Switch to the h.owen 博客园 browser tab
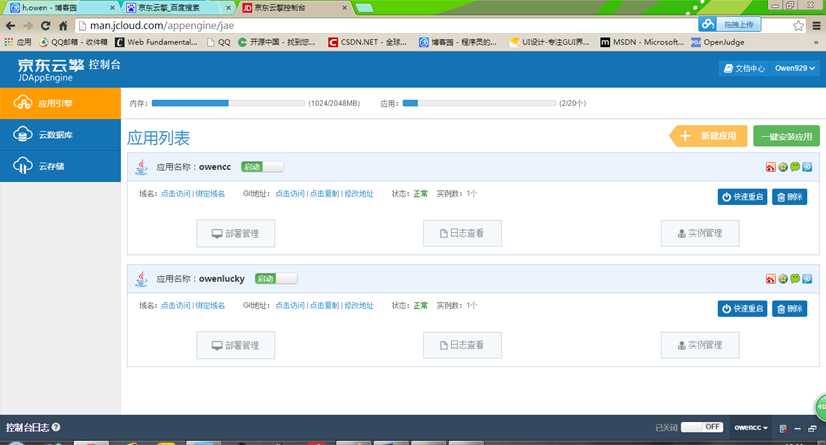The width and height of the screenshot is (826, 445). (x=62, y=7)
